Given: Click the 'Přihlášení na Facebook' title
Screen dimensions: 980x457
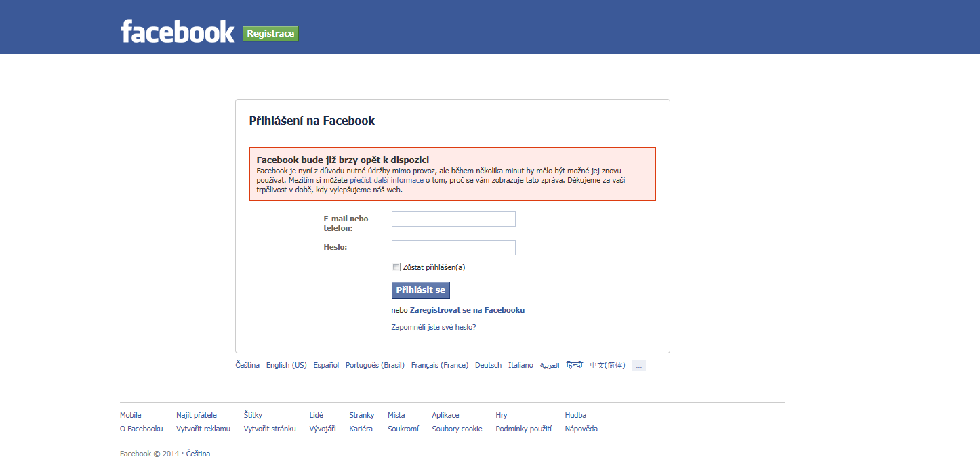Looking at the screenshot, I should (312, 121).
